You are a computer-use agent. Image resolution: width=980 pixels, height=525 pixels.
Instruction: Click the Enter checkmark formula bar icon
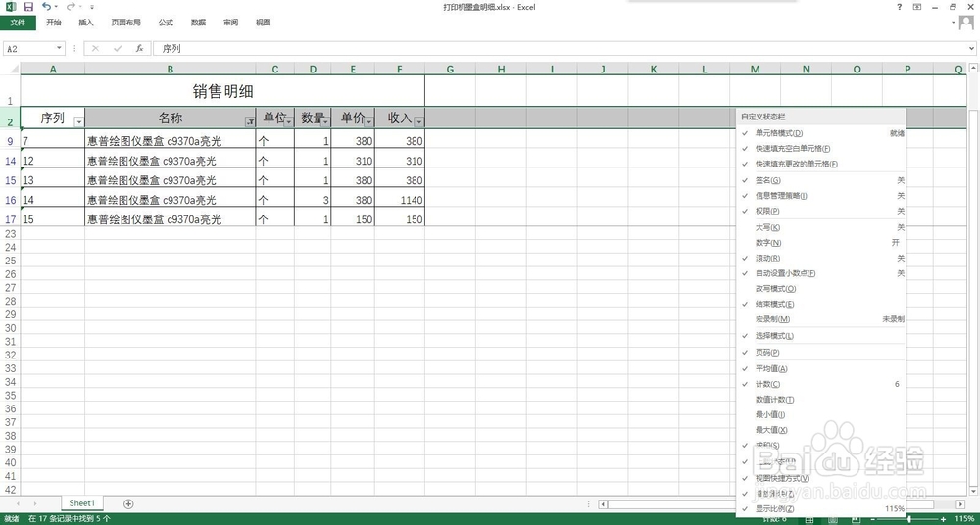click(x=118, y=48)
